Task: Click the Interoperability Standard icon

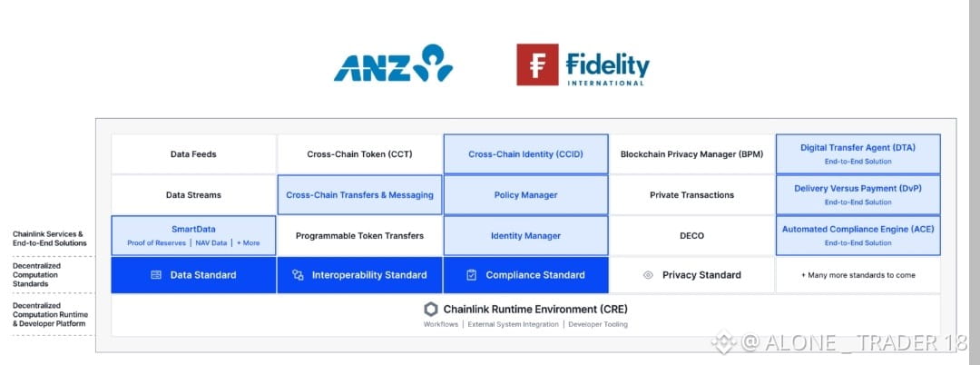Action: [x=298, y=275]
